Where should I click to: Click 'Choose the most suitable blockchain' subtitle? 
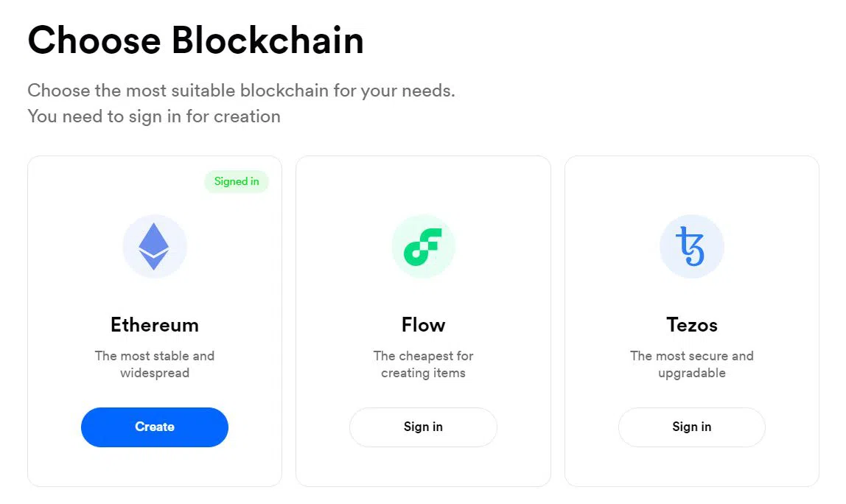(241, 90)
